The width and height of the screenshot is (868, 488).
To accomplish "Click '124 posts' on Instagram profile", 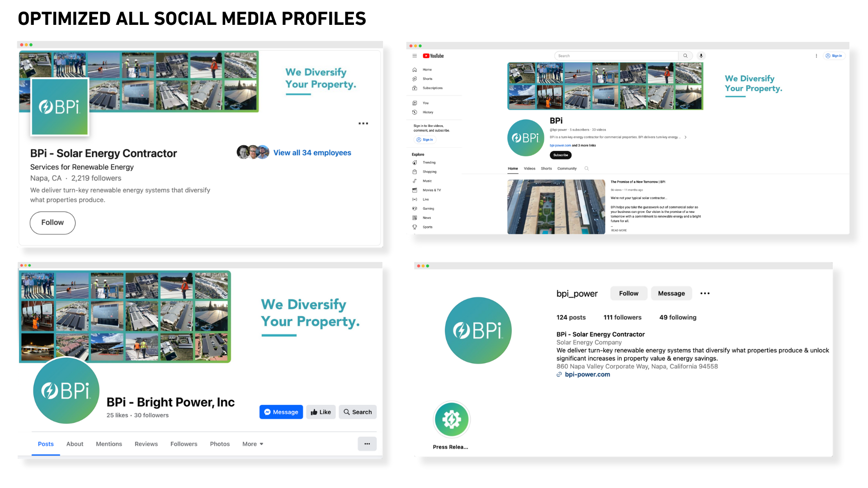I will click(571, 318).
